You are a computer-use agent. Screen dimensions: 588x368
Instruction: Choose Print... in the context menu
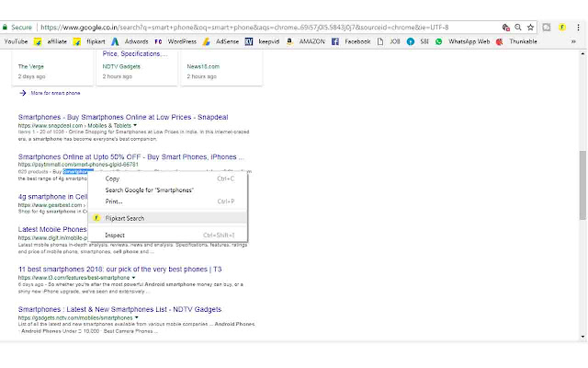click(167, 201)
